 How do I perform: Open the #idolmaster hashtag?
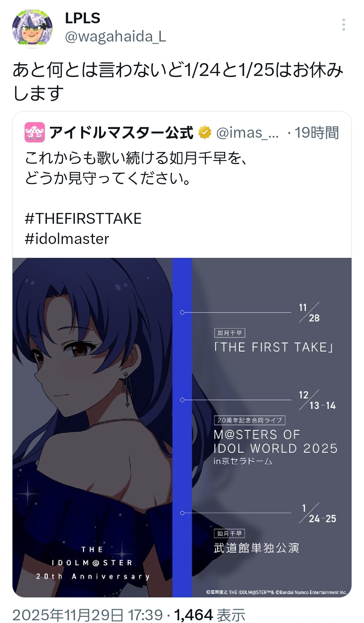pos(67,239)
